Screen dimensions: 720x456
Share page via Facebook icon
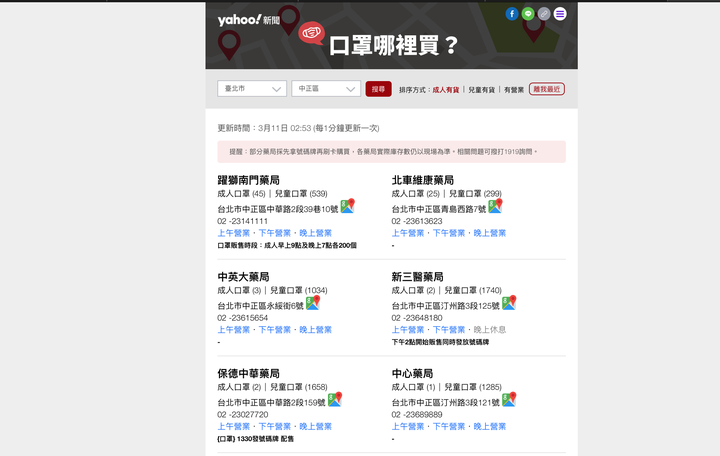(x=512, y=14)
